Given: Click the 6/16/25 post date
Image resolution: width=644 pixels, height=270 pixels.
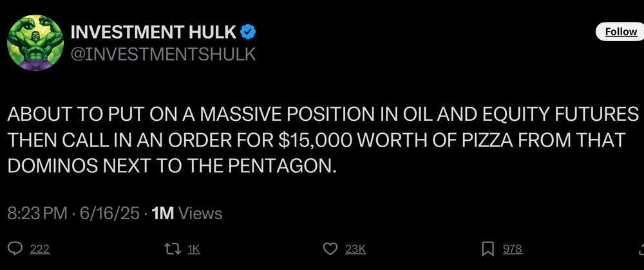Looking at the screenshot, I should (108, 213).
